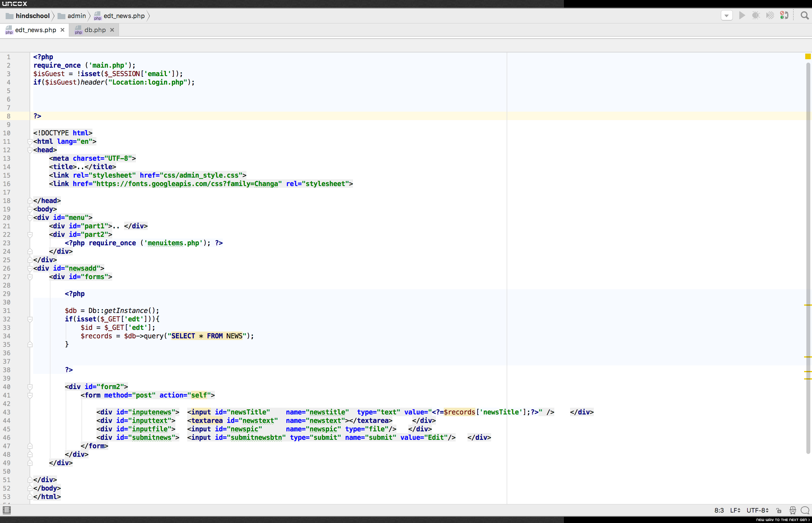Click Run with Coverage icon
The width and height of the screenshot is (812, 523).
pos(770,16)
